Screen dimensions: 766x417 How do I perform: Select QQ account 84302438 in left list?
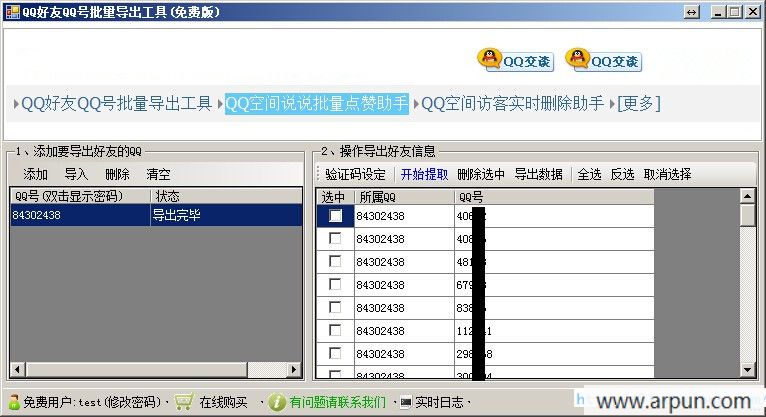80,215
